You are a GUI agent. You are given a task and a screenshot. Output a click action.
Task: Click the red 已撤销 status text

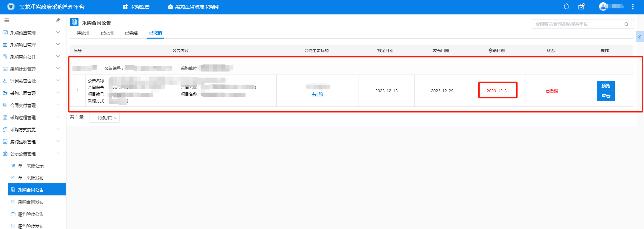552,91
